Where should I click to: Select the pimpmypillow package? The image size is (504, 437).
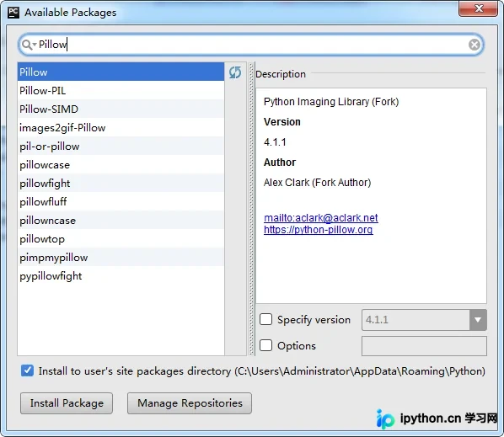(121, 258)
